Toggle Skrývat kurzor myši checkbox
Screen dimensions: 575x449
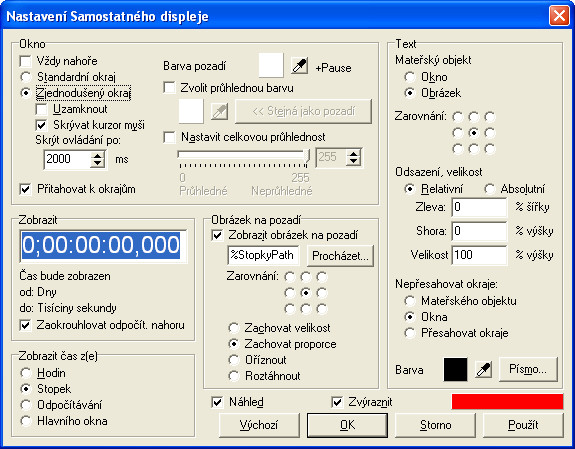point(41,125)
